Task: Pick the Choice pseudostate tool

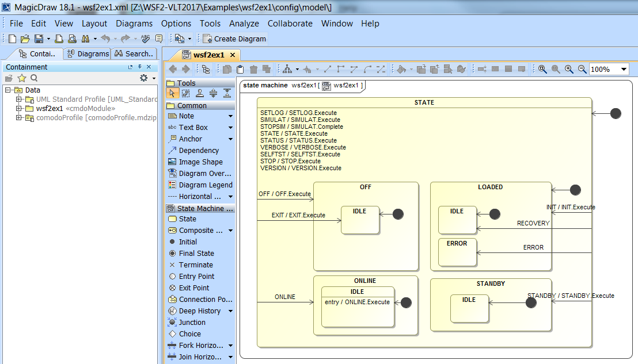Action: point(189,334)
